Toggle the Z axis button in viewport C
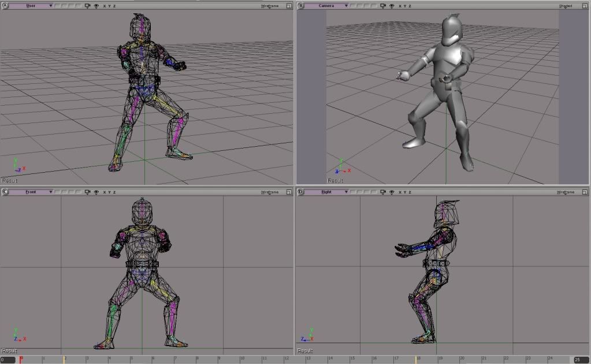The image size is (591, 364). coord(114,192)
